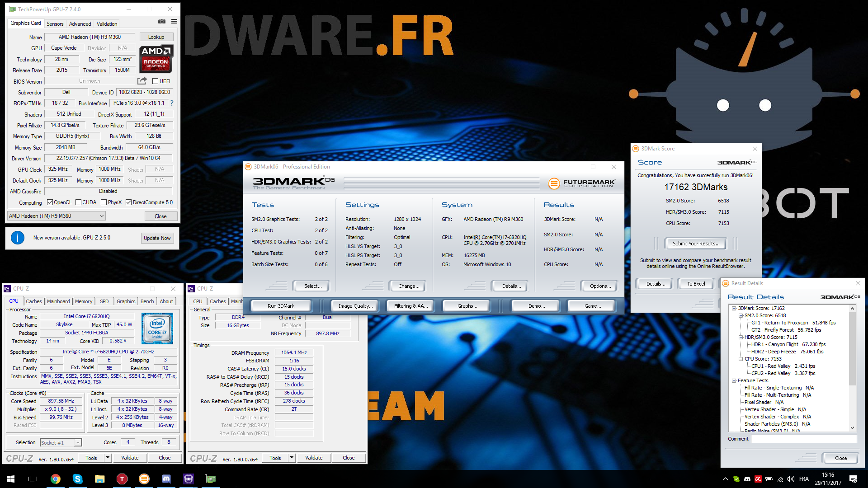Switch to 3DMark06 via orange taskbar icon
Screen dimensions: 868x488
pyautogui.click(x=144, y=479)
